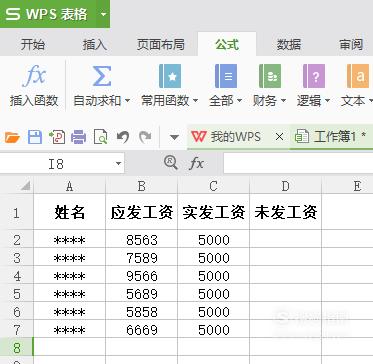
Task: Click the AutoSum sigma icon
Action: (102, 76)
